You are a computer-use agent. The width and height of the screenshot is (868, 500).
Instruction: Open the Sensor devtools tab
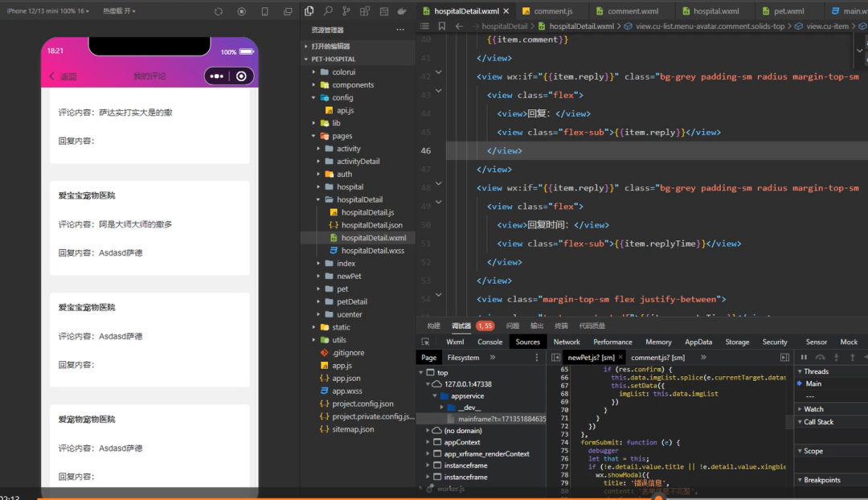pos(816,342)
